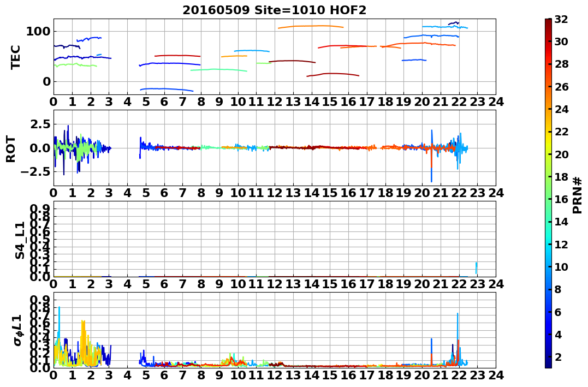588x387 pixels.
Task: Click hour 22 tick label under σφL1 panel
Action: (459, 375)
